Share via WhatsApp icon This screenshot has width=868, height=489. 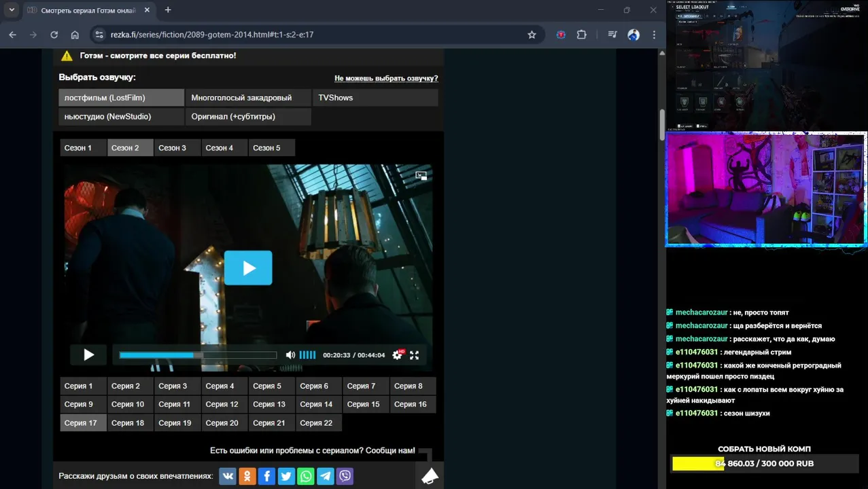coord(306,476)
